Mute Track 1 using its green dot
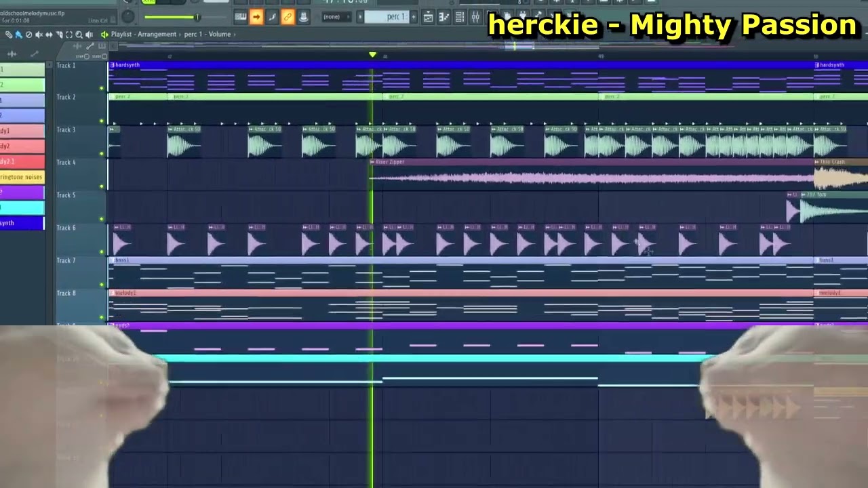 tap(102, 88)
